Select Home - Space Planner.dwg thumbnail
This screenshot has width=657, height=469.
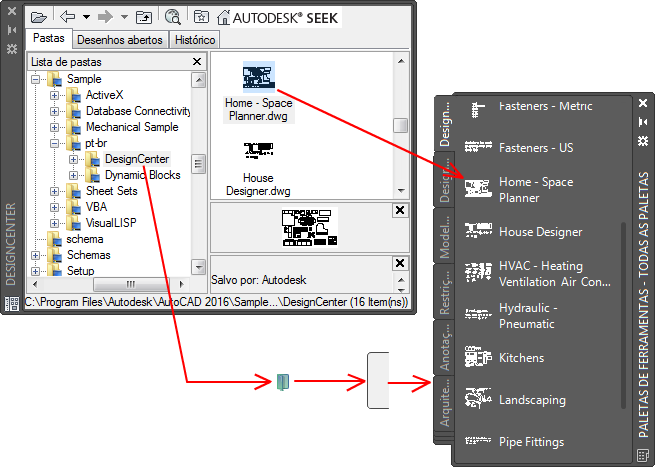click(x=259, y=76)
